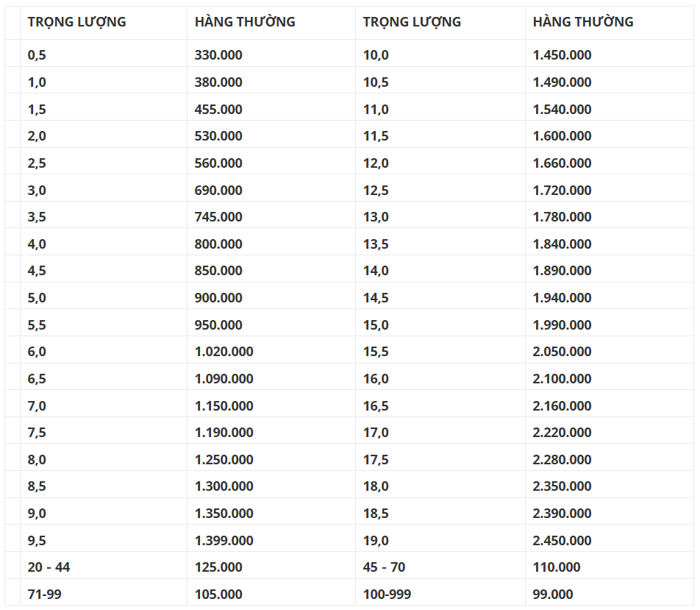The image size is (700, 610).
Task: Select the weight cell 15,5
Action: tap(376, 352)
